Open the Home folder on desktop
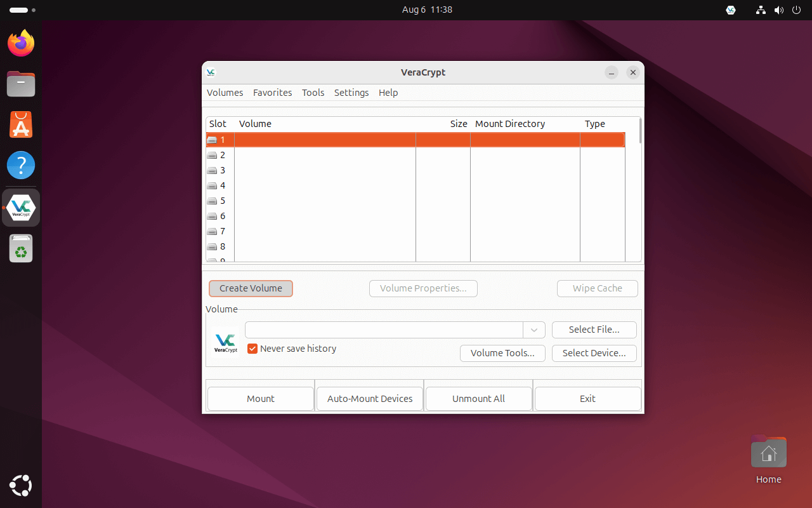This screenshot has width=812, height=508. pyautogui.click(x=768, y=458)
